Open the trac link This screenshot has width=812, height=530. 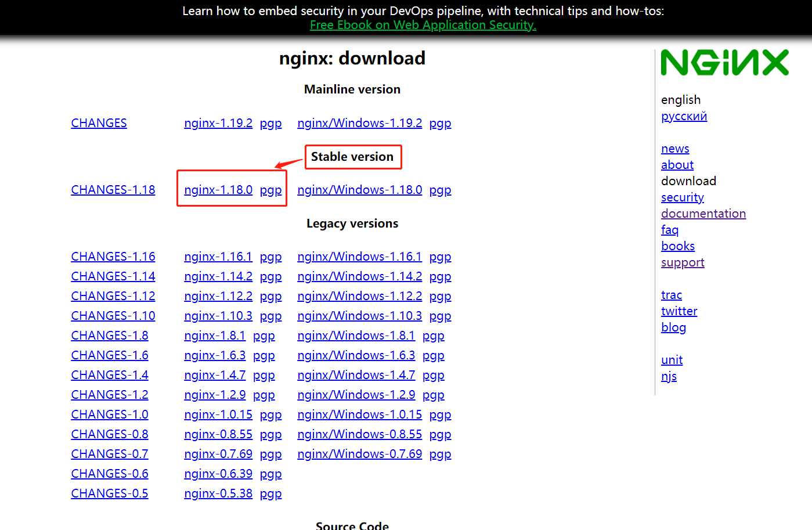(x=672, y=295)
